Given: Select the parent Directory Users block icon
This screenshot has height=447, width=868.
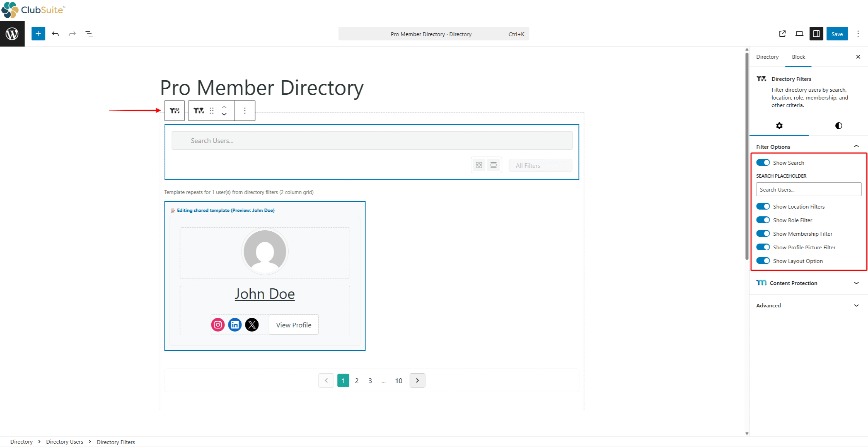Looking at the screenshot, I should [174, 110].
